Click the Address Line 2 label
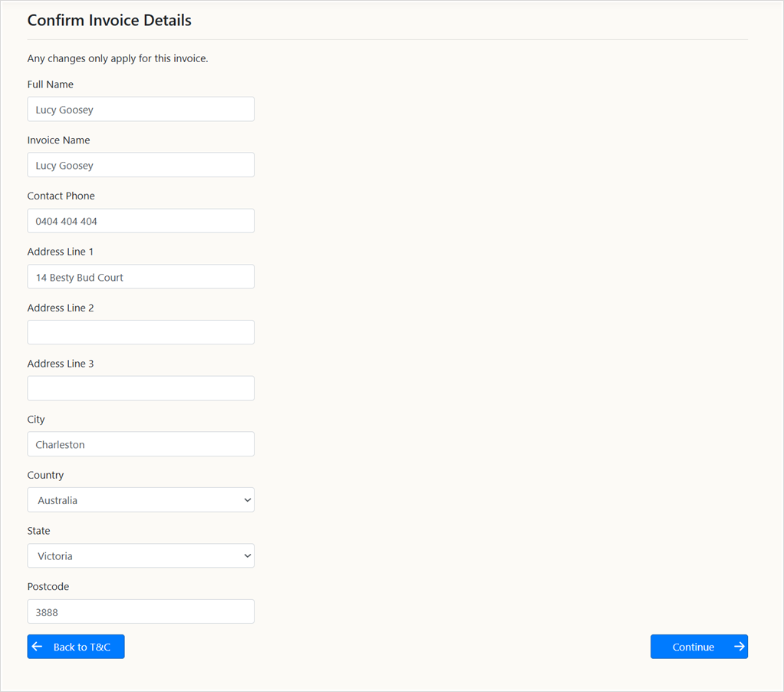 [61, 308]
